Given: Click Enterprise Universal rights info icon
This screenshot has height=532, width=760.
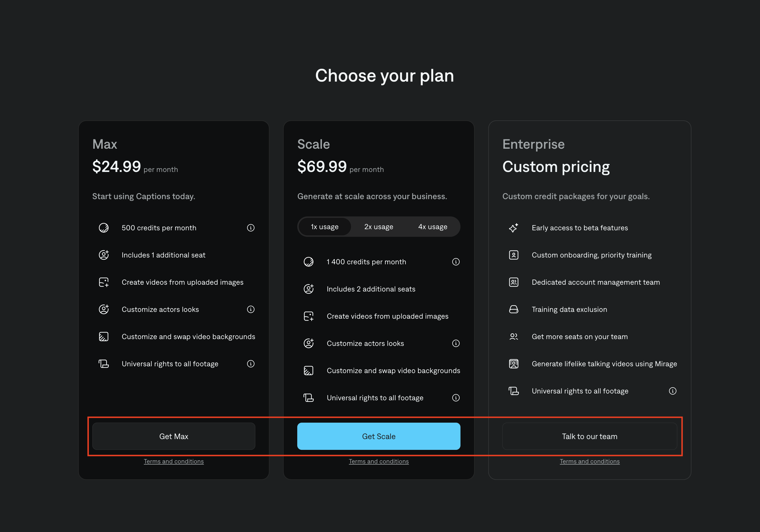Looking at the screenshot, I should pyautogui.click(x=672, y=391).
